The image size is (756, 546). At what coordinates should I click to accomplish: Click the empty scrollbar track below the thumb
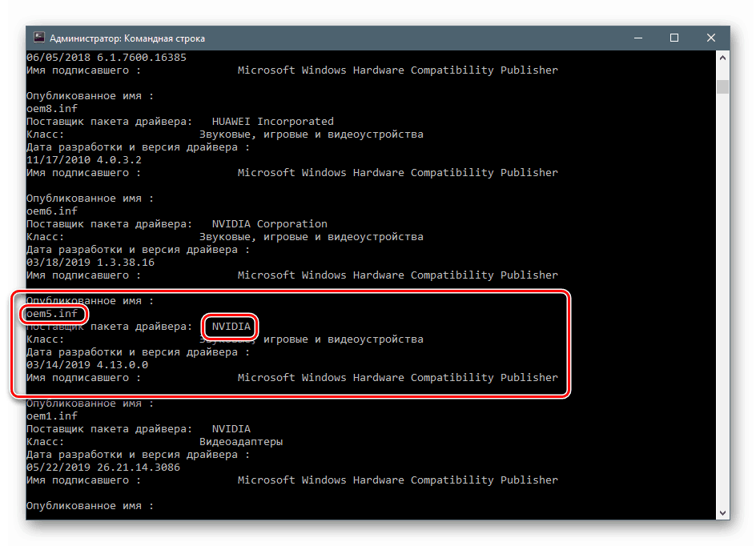[x=722, y=320]
